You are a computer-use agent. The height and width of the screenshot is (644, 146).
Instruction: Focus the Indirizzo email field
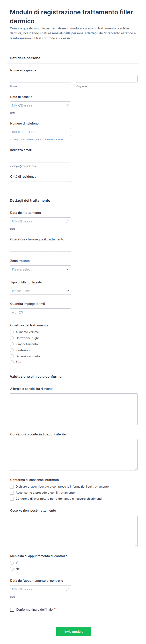click(40, 159)
